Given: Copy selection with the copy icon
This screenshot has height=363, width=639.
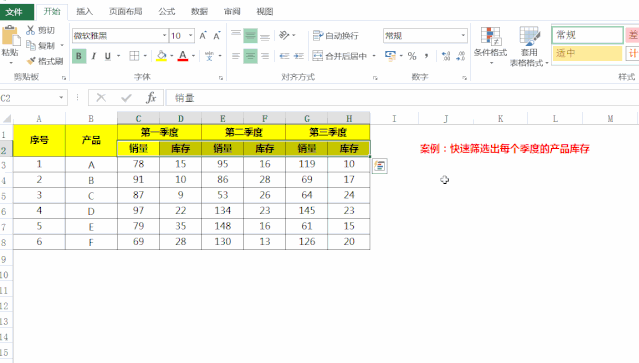Looking at the screenshot, I should pos(31,45).
